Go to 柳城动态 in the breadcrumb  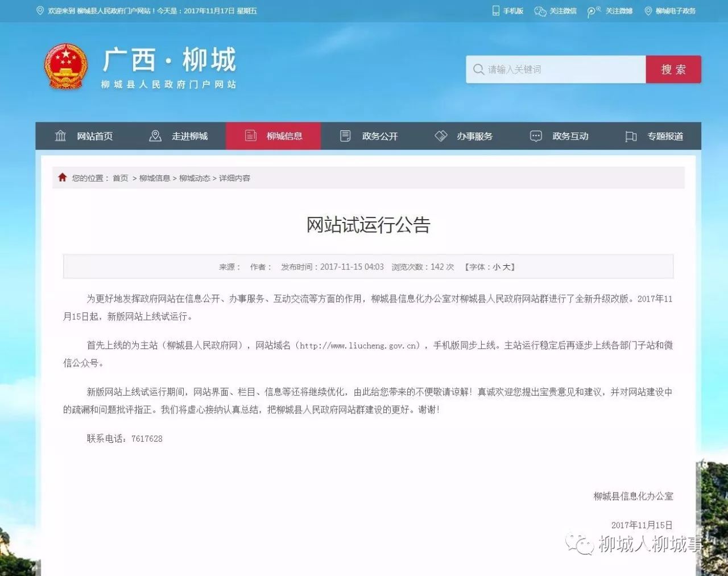coord(195,178)
